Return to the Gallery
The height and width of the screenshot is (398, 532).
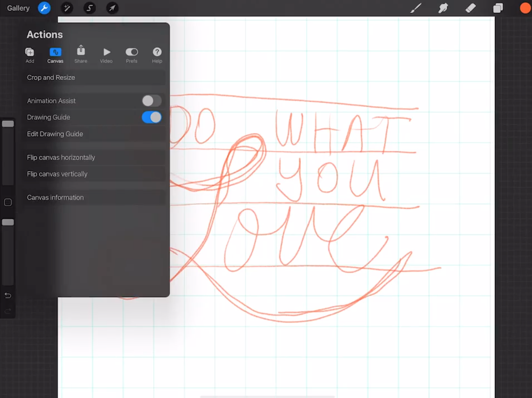click(x=18, y=8)
